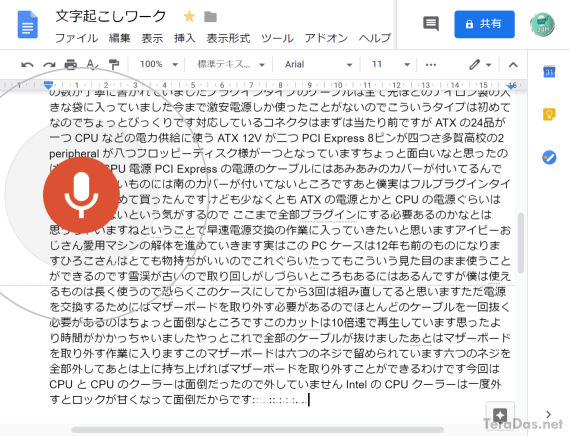
Task: Collapse side panel with bottom-right arrow
Action: (x=549, y=414)
